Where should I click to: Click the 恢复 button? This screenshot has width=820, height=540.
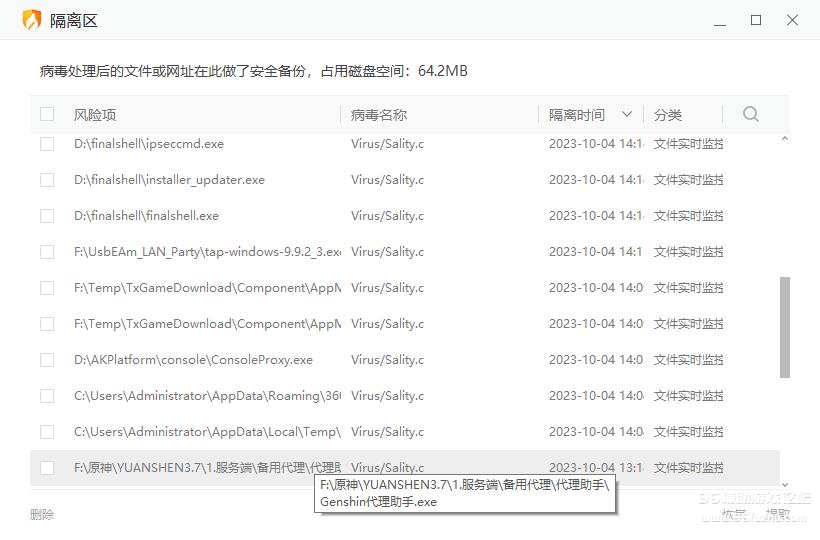pos(735,515)
